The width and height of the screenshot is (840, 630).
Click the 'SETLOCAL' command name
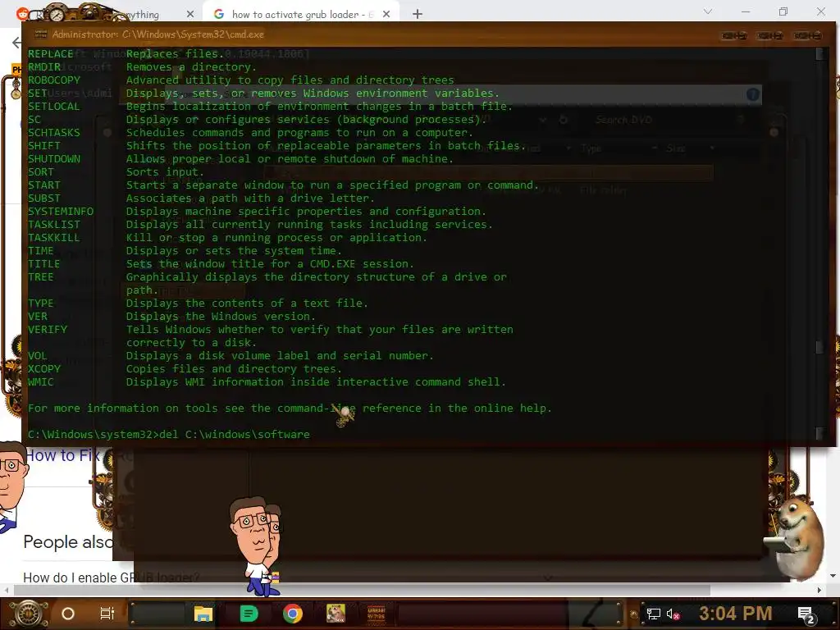[x=54, y=107]
